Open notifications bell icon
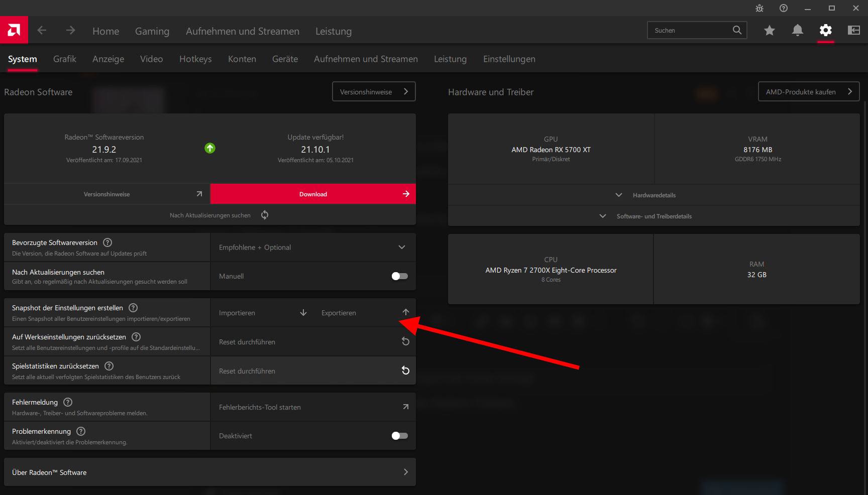 797,31
